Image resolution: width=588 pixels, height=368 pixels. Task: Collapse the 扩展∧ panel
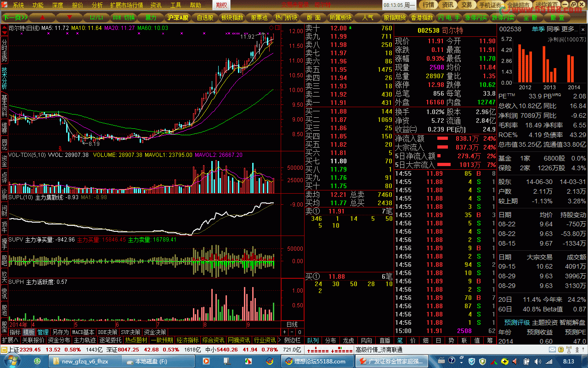[10, 340]
